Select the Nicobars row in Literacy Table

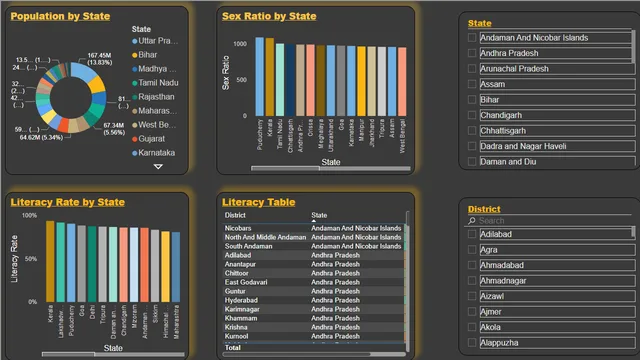[313, 228]
